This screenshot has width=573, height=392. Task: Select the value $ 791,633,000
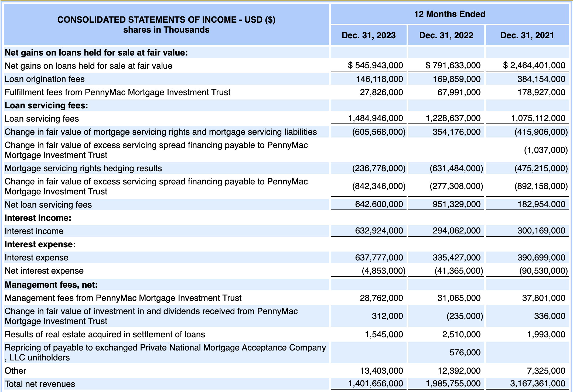[453, 65]
